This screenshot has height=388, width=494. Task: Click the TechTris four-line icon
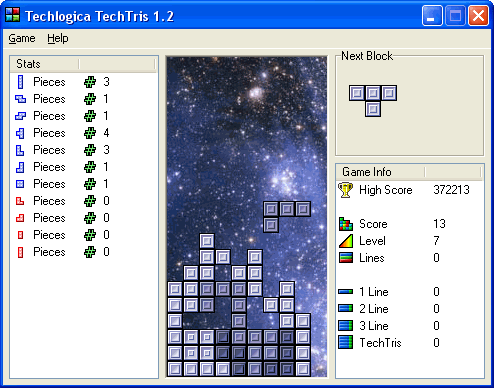click(x=346, y=343)
